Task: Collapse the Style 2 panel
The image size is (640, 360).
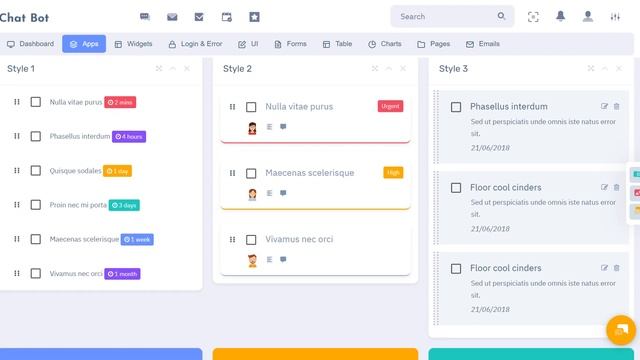Action: (x=389, y=68)
